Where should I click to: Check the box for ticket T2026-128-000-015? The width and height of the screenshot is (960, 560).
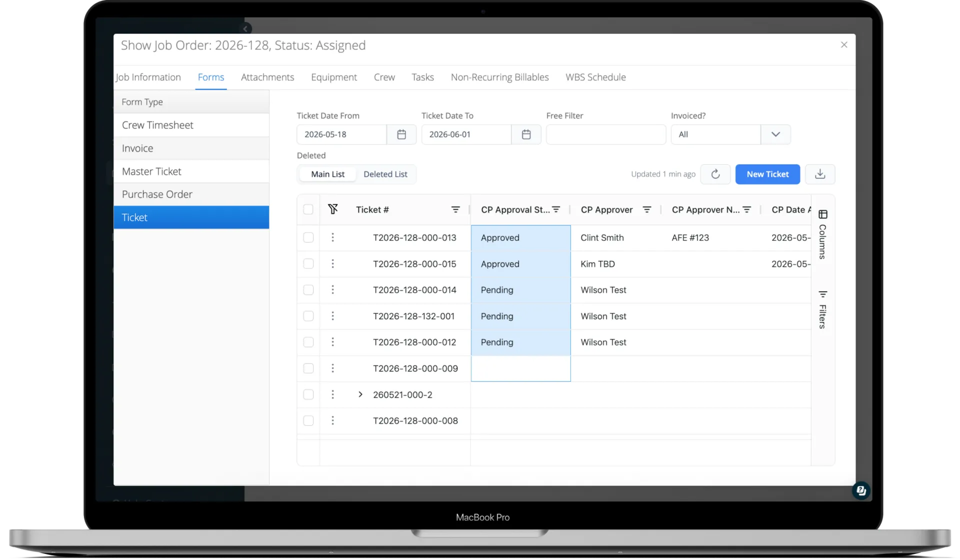[x=308, y=264]
